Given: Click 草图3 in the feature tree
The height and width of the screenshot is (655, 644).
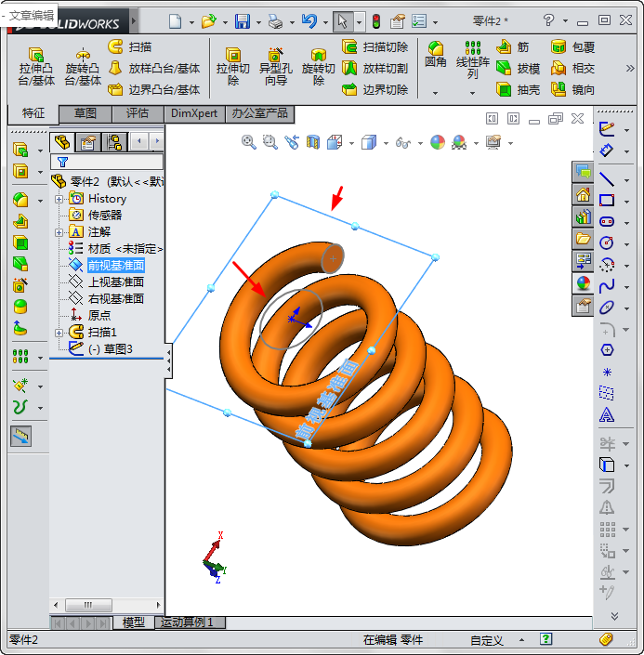Looking at the screenshot, I should [x=110, y=349].
